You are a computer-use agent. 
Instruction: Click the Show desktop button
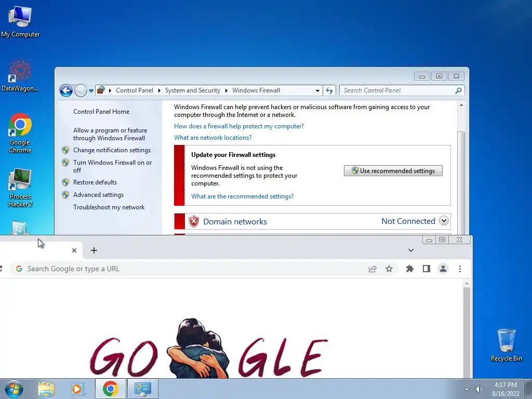pos(528,389)
